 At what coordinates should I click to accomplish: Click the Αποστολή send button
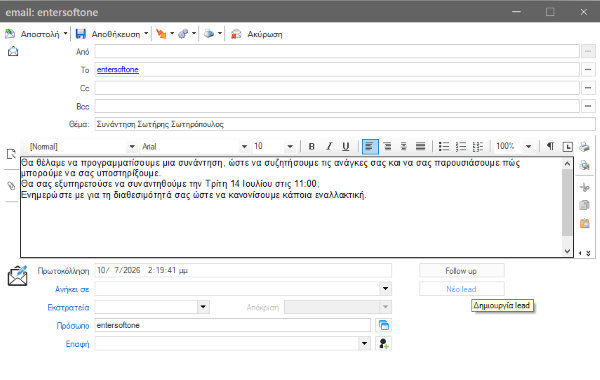click(32, 34)
